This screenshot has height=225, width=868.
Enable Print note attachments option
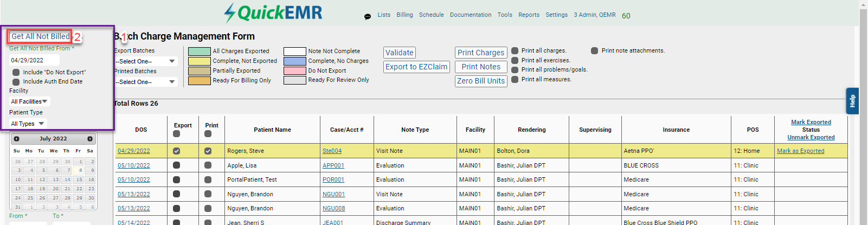(595, 50)
